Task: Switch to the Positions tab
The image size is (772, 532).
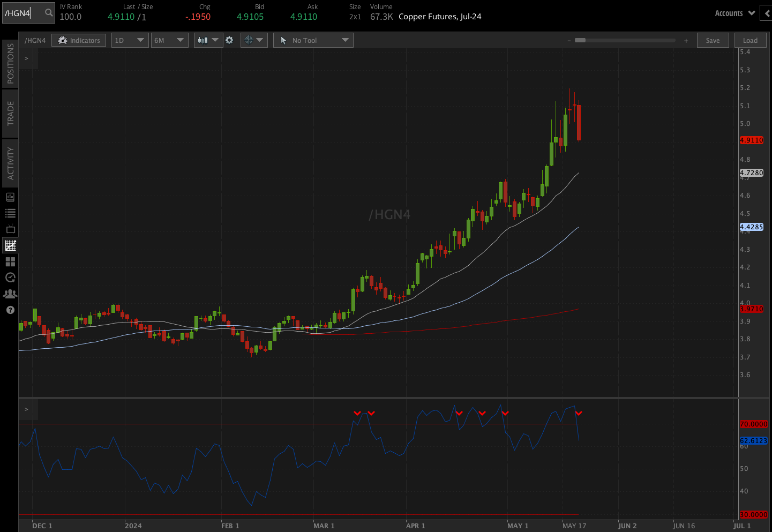Action: point(10,64)
